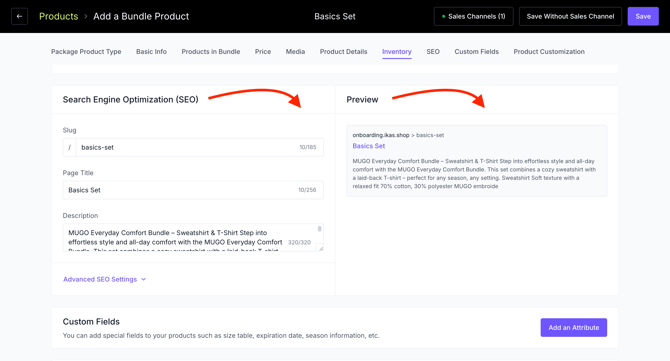Click the Basics Set preview link
The width and height of the screenshot is (670, 361).
[x=368, y=146]
